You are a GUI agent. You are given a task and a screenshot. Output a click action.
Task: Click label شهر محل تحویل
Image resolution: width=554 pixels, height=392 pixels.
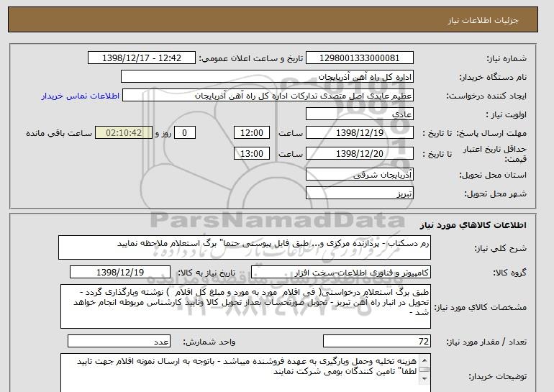(495, 193)
